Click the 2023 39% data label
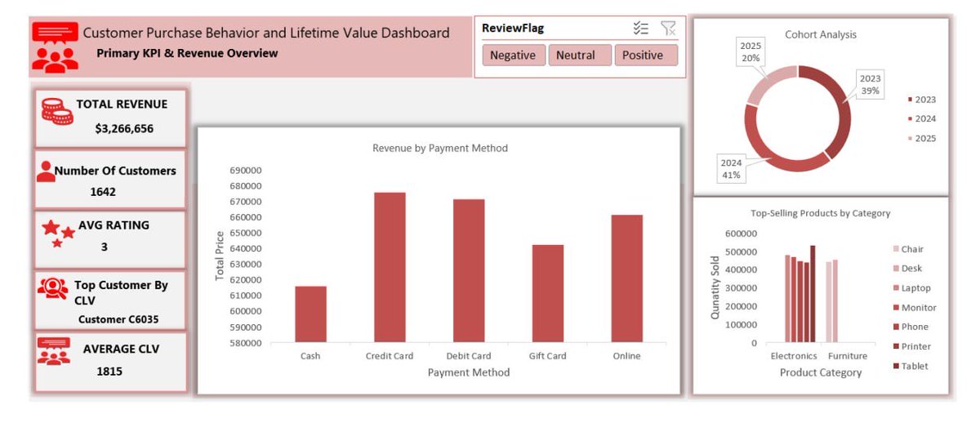Screen dimensions: 980x423 pos(870,85)
